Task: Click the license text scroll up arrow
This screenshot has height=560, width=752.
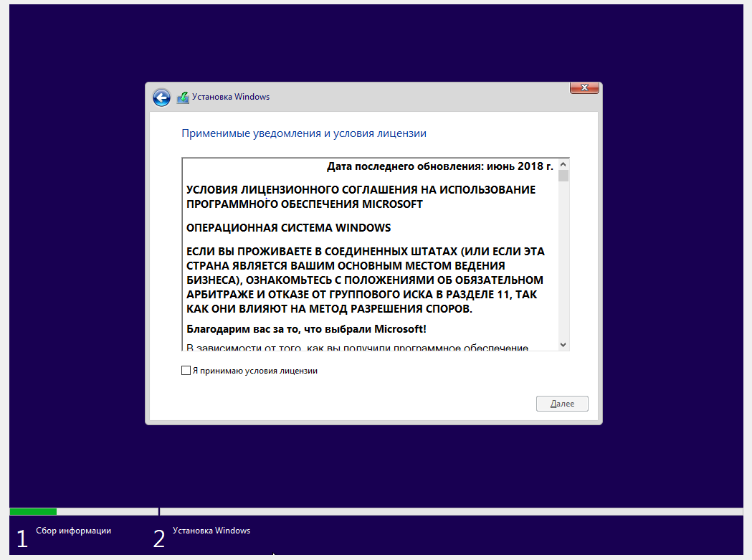Action: 563,165
